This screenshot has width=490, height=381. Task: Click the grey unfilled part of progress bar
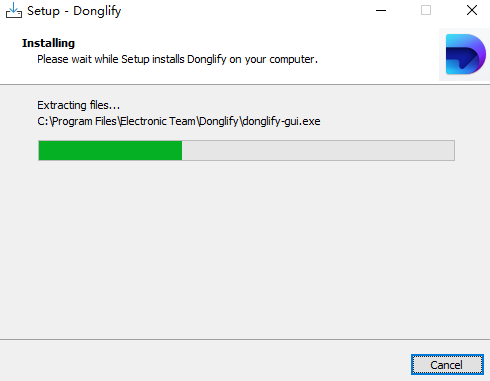[x=318, y=150]
